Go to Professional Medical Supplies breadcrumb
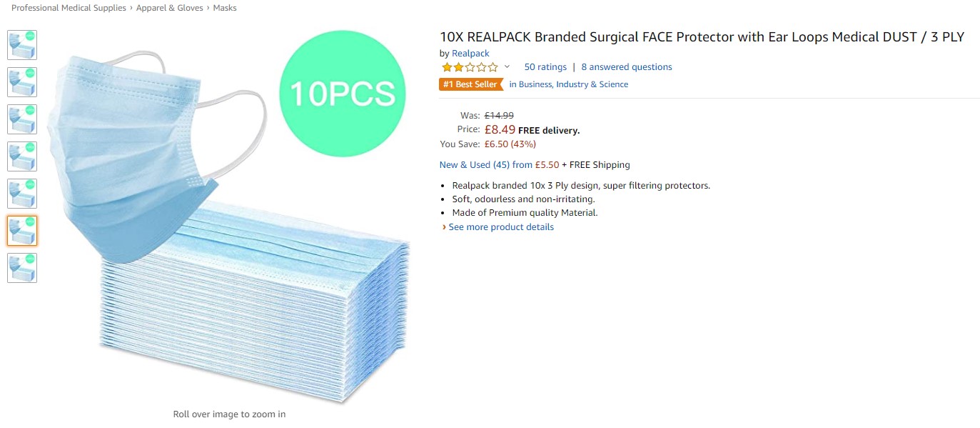 (x=69, y=8)
